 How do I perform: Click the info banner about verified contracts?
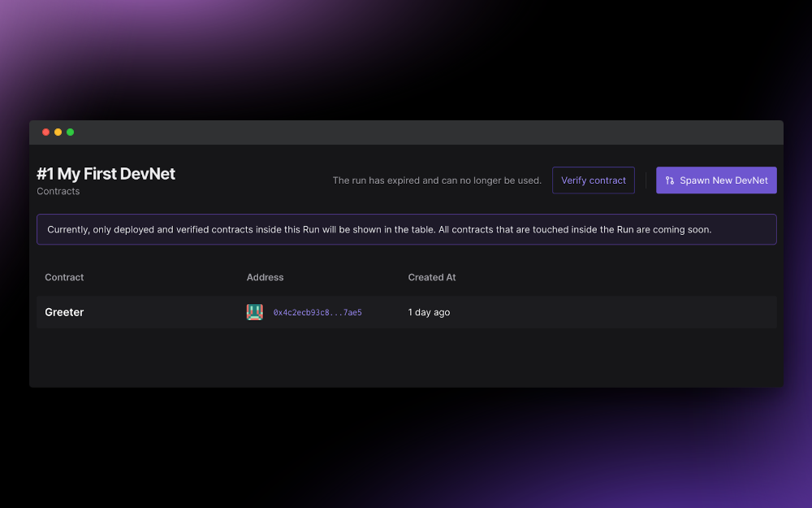tap(407, 229)
